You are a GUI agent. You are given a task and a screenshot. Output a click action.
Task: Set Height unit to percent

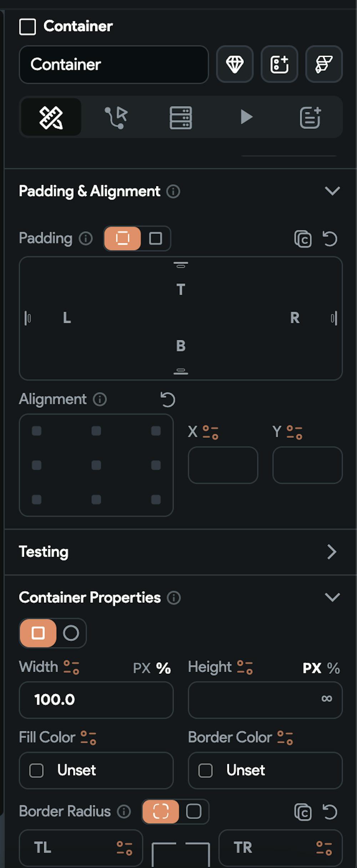pyautogui.click(x=333, y=668)
